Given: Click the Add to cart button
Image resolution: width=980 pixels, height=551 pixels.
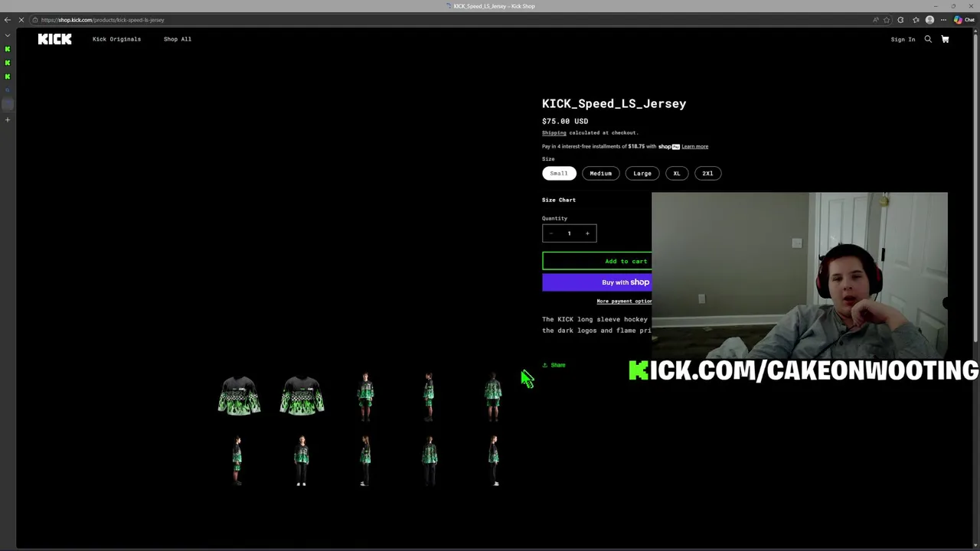Looking at the screenshot, I should [x=597, y=261].
